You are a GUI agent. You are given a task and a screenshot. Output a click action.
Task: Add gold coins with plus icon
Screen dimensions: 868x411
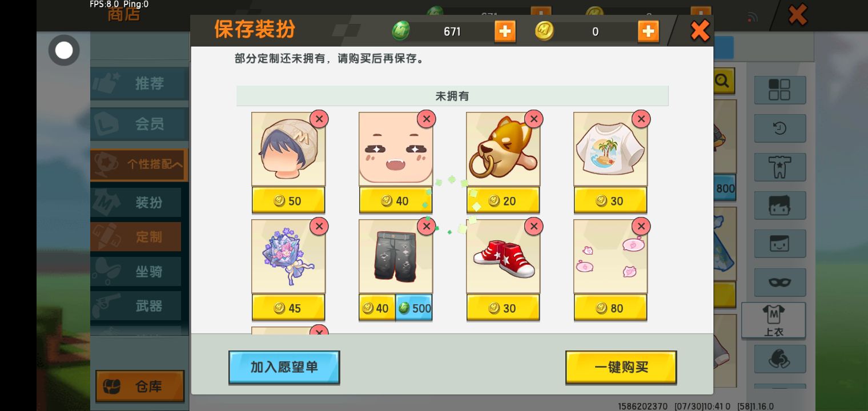tap(648, 31)
